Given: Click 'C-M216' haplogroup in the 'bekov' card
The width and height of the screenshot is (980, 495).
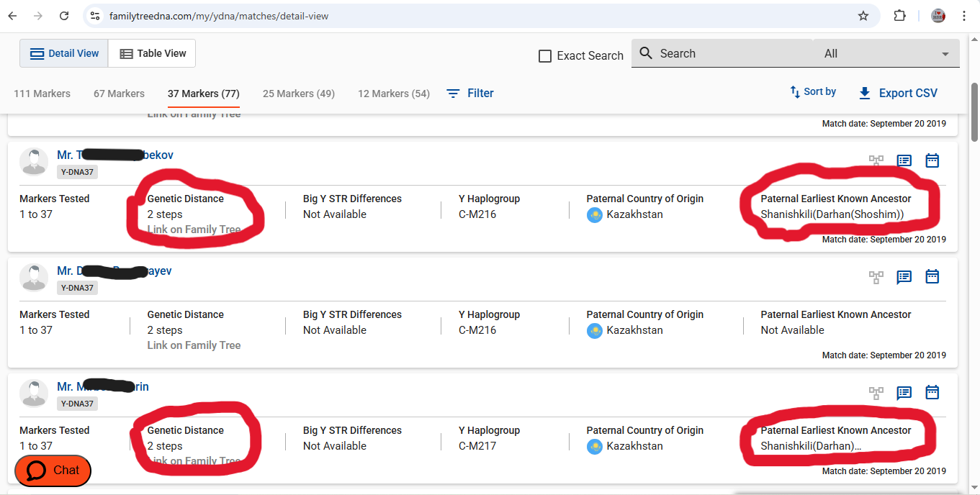Looking at the screenshot, I should coord(477,214).
